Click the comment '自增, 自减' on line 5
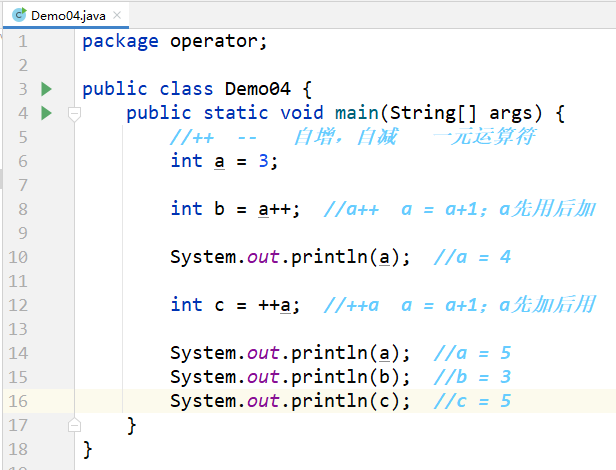 pyautogui.click(x=345, y=137)
